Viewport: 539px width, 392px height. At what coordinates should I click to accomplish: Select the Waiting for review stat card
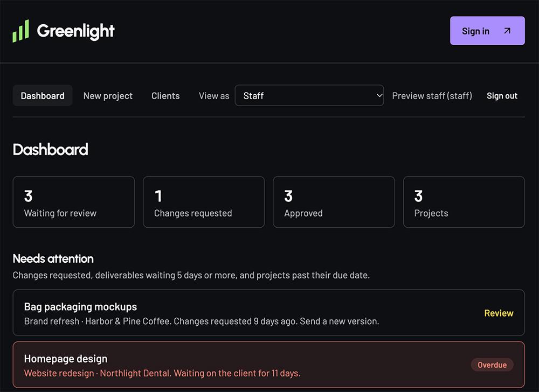click(73, 202)
